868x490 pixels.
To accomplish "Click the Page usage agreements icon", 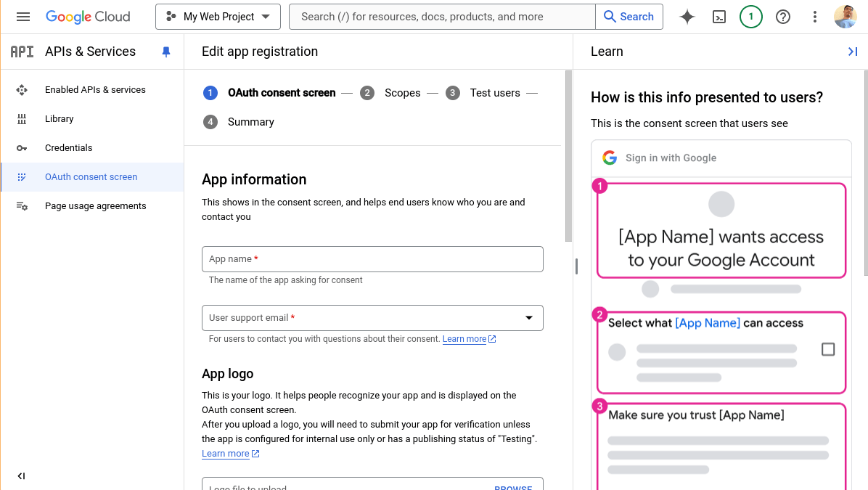I will [x=22, y=206].
